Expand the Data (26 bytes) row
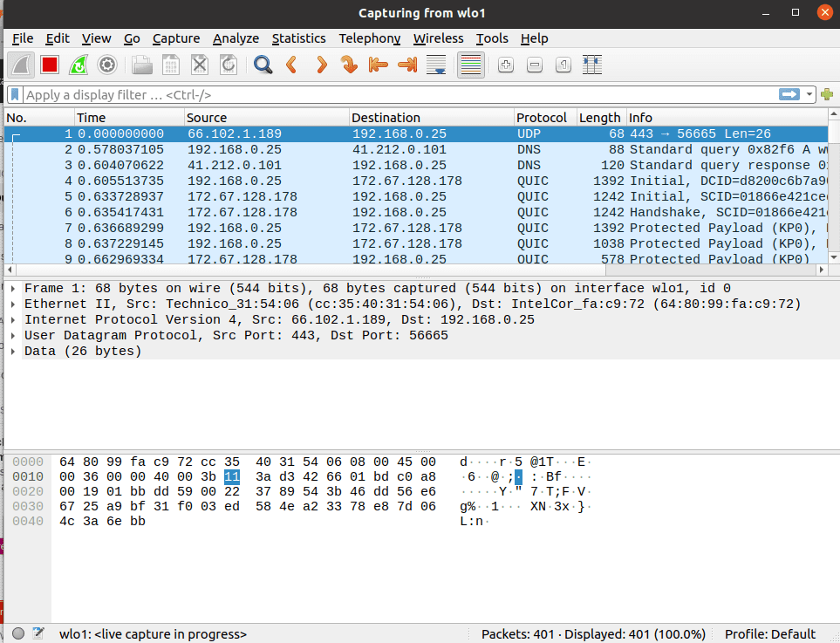 tap(13, 351)
